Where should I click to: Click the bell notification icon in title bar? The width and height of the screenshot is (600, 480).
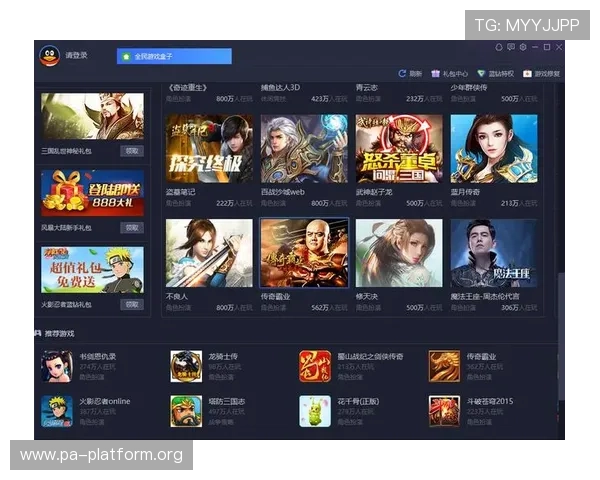click(499, 47)
